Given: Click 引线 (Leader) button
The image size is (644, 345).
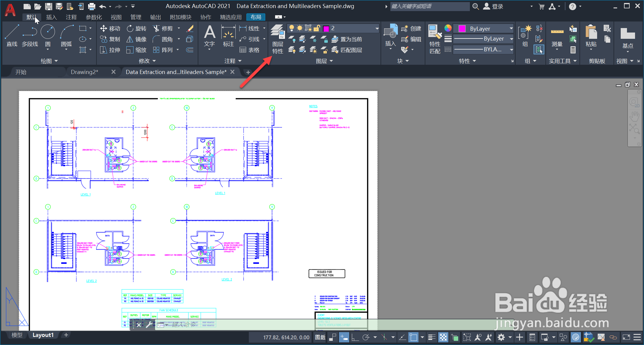Looking at the screenshot, I should pos(250,39).
